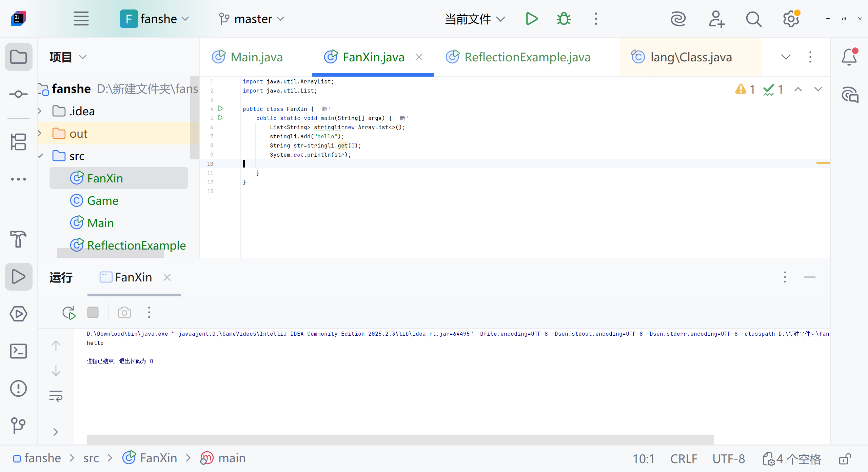The image size is (868, 472).
Task: Start debugging with the bug icon
Action: click(564, 19)
